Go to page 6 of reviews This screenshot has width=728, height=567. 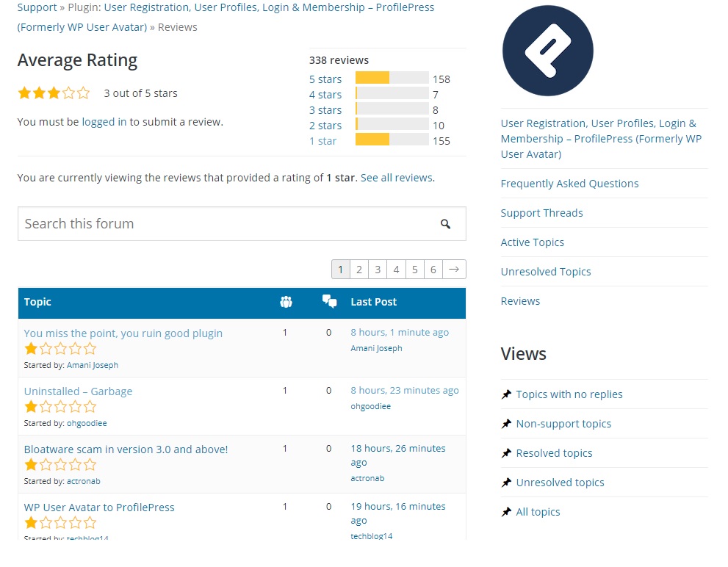click(x=433, y=270)
